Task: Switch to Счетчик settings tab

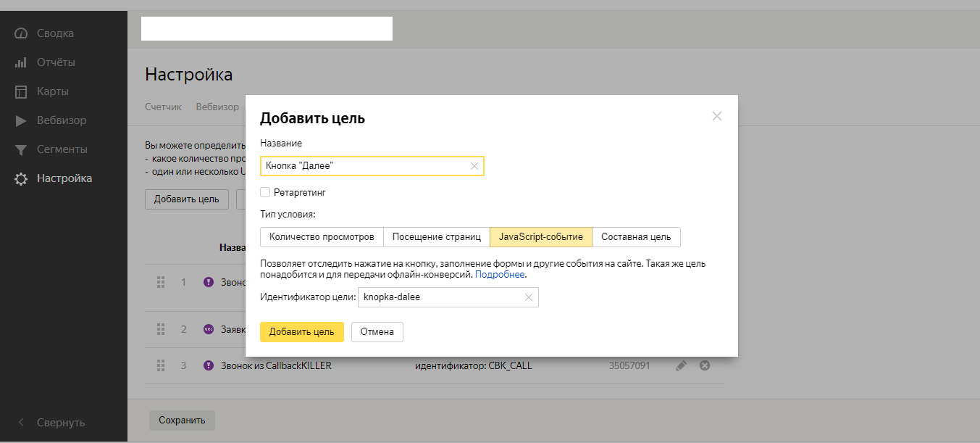Action: (163, 107)
